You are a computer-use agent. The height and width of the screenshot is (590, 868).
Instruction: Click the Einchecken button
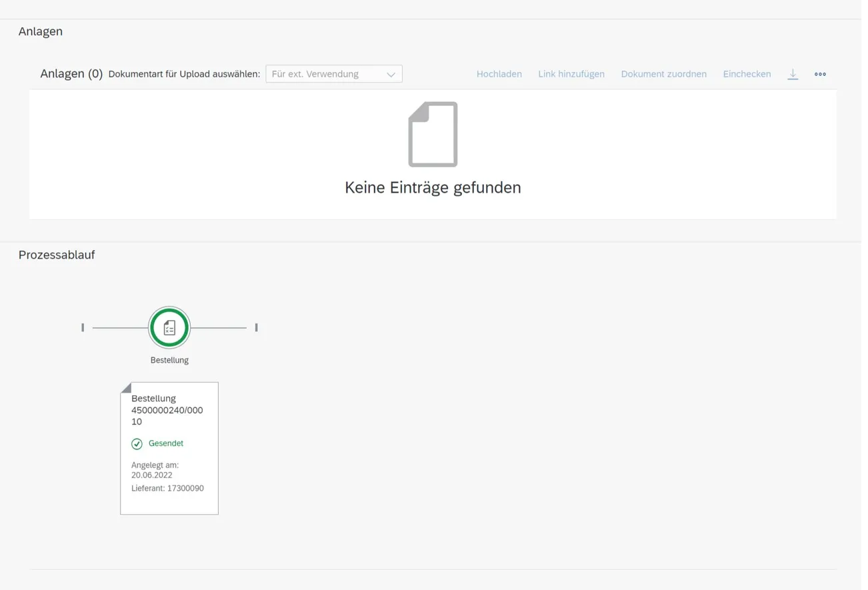747,74
